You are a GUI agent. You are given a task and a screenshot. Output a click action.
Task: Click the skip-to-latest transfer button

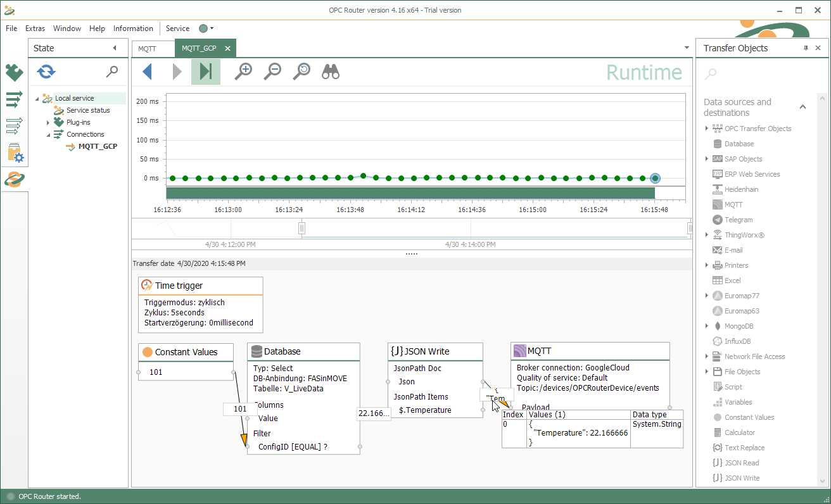[x=205, y=72]
